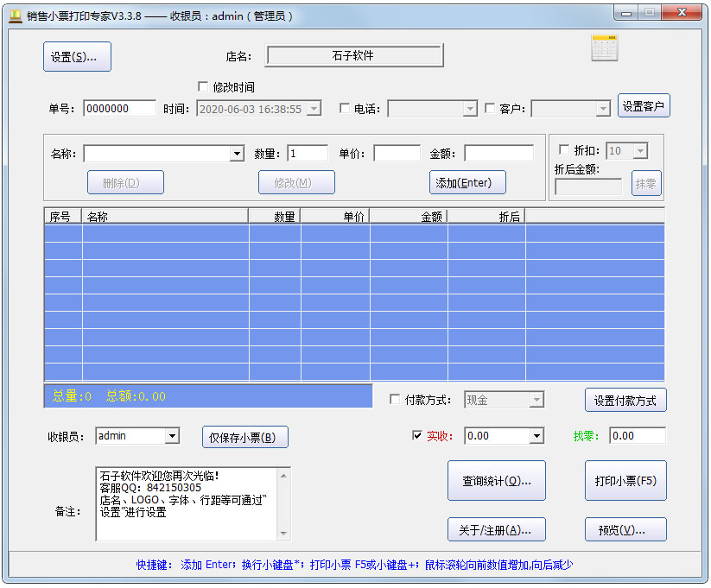Open 设置(S) settings button
711x588 pixels.
[x=77, y=57]
